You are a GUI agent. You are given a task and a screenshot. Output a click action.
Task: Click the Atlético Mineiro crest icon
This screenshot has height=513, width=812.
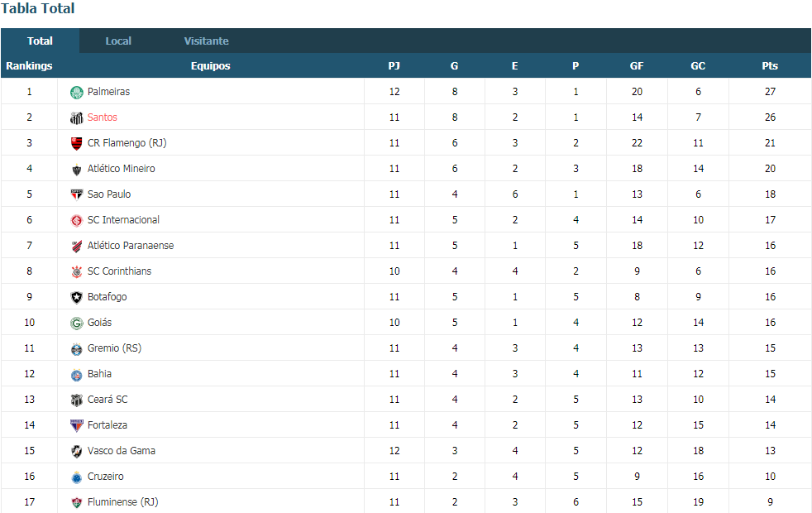tap(77, 170)
